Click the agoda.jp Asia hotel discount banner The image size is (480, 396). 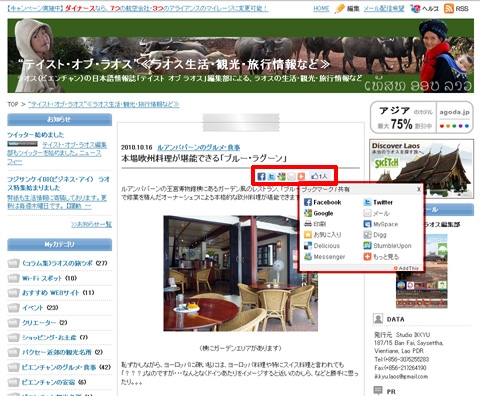[x=422, y=117]
